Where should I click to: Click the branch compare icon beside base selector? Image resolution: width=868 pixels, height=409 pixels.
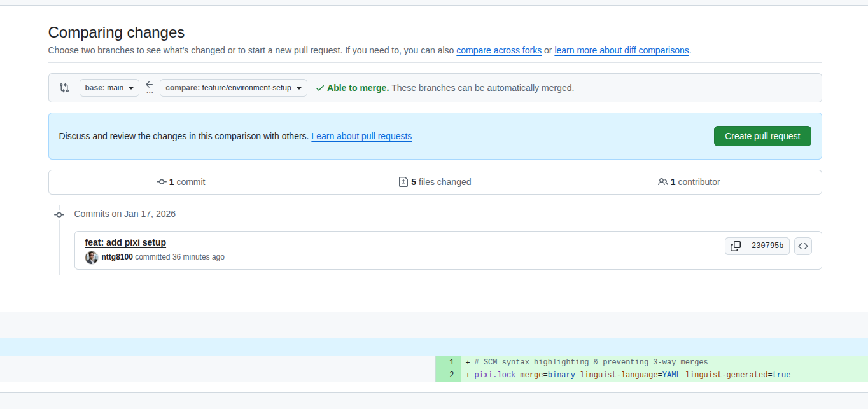tap(64, 88)
